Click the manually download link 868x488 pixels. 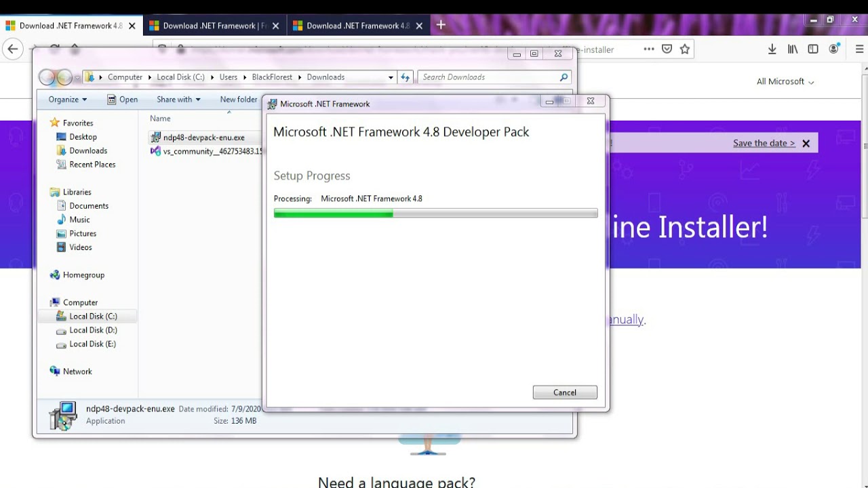626,319
